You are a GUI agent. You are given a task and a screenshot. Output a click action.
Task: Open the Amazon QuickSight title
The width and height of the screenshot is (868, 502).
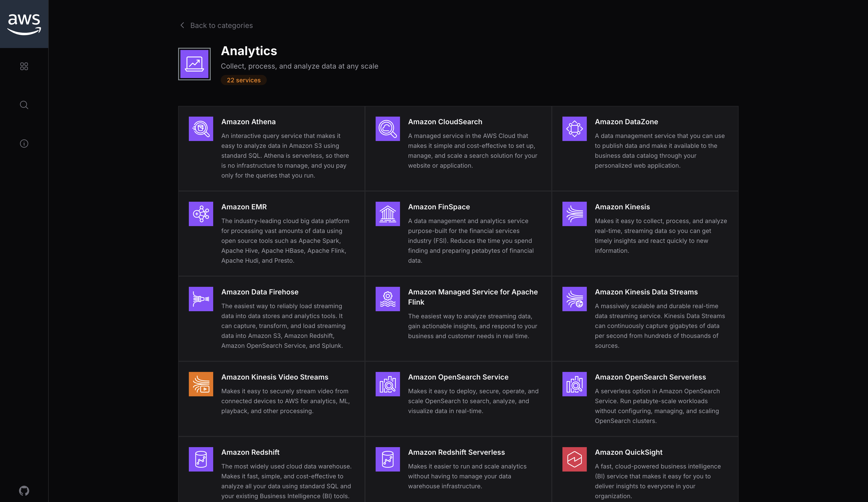click(x=628, y=452)
